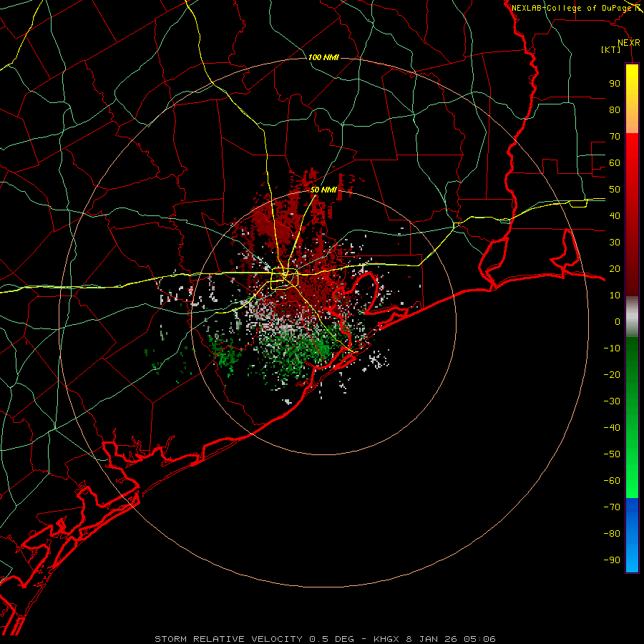Image resolution: width=644 pixels, height=644 pixels.
Task: Select the -80 value on the velocity scale
Action: 612,534
